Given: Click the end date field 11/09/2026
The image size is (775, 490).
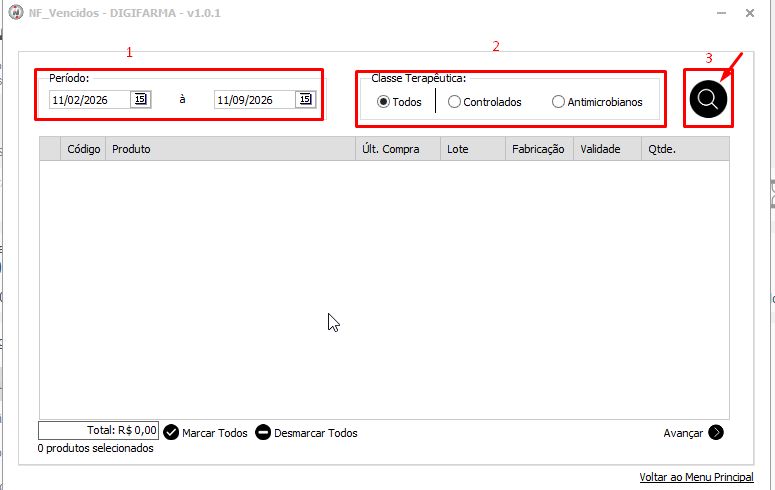Looking at the screenshot, I should 255,100.
